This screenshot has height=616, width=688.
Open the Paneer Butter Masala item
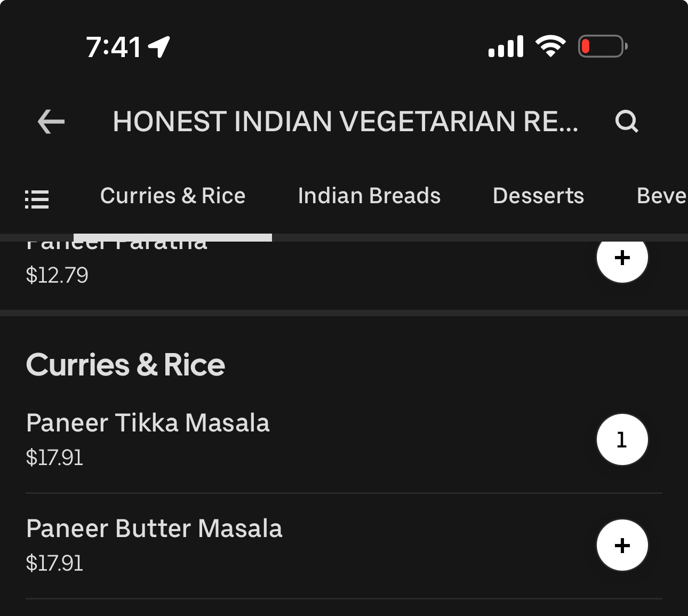pos(154,529)
